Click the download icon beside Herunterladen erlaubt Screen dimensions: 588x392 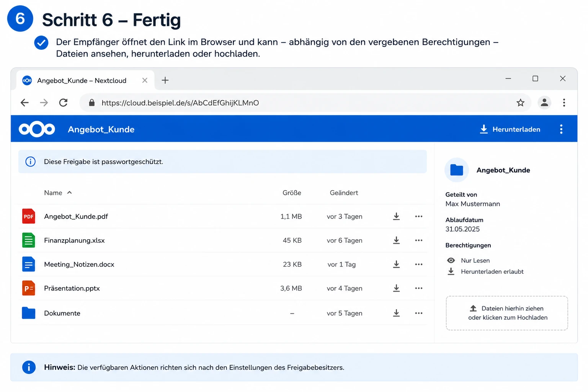point(451,271)
